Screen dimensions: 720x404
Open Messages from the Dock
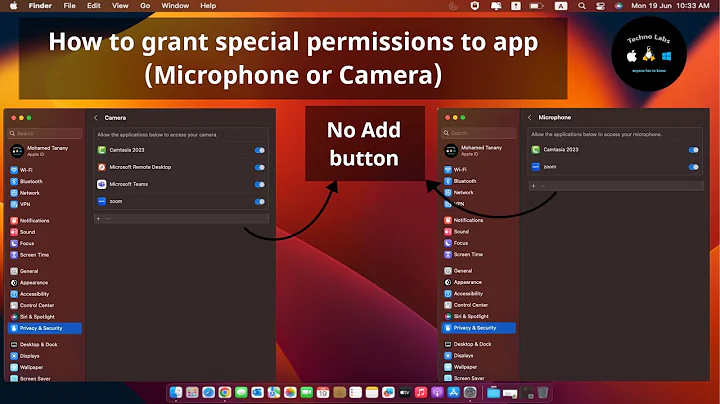pos(241,393)
